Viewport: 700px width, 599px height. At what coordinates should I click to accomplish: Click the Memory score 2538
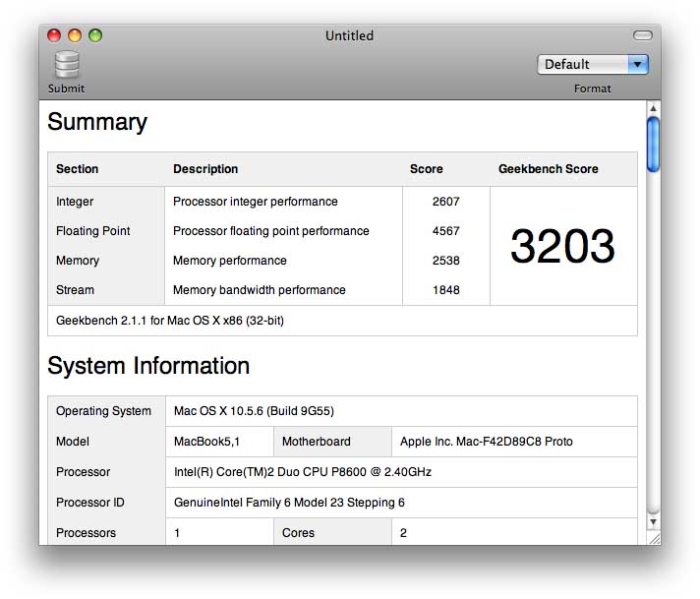tap(445, 261)
